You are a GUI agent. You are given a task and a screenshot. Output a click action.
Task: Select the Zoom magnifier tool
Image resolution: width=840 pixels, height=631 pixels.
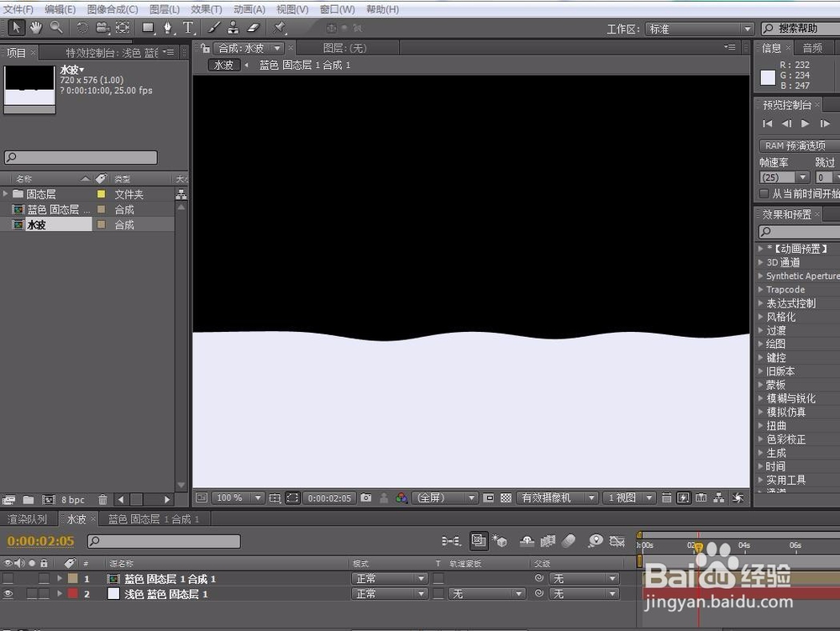coord(55,28)
